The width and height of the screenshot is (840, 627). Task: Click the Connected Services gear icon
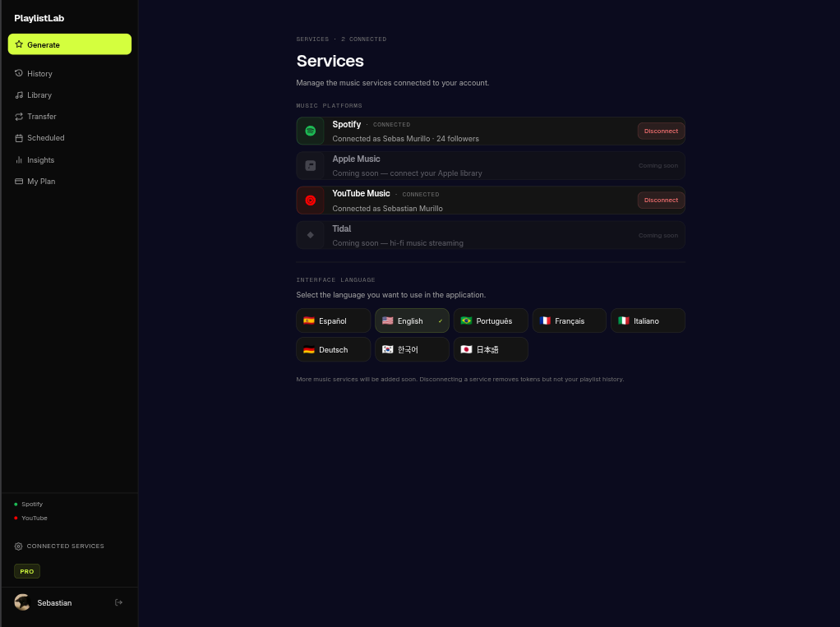[18, 546]
